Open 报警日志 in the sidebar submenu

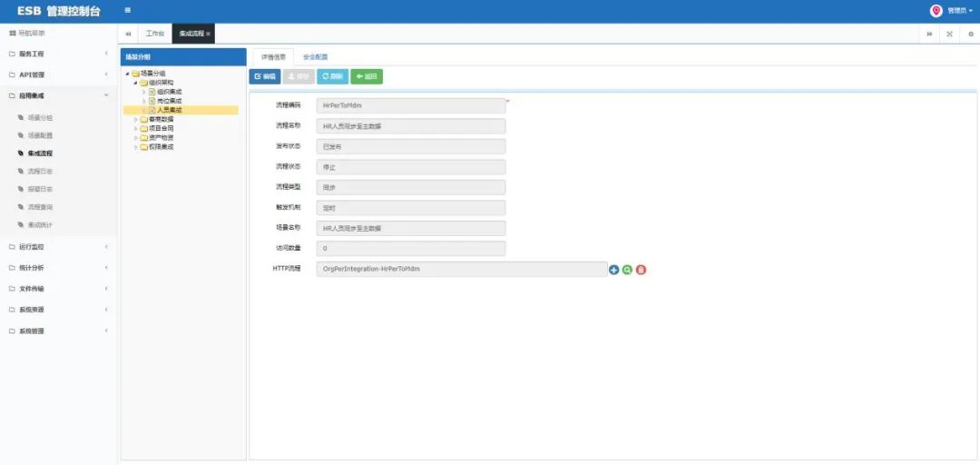[x=40, y=189]
